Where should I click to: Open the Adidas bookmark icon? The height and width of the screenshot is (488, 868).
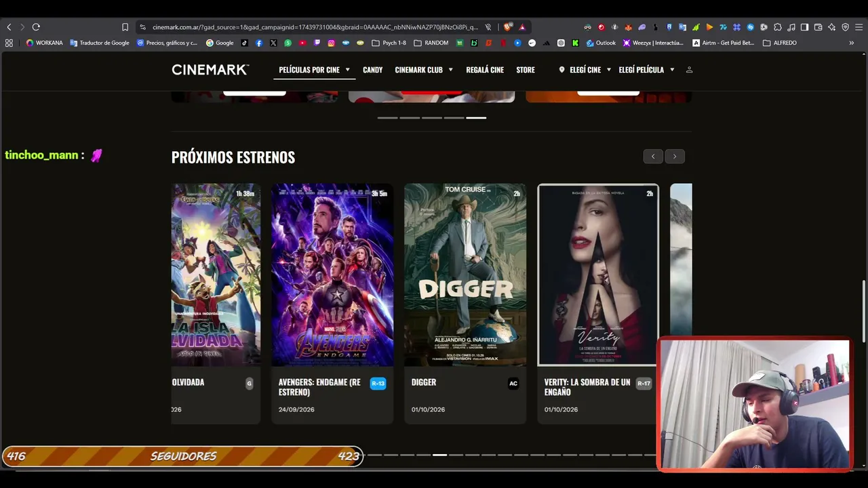tap(547, 43)
